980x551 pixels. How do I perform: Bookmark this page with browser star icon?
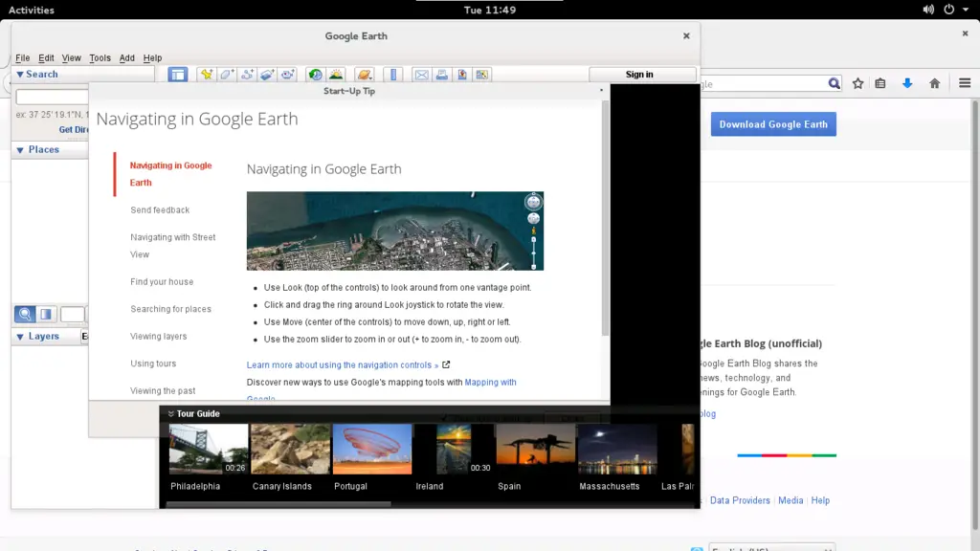(858, 84)
